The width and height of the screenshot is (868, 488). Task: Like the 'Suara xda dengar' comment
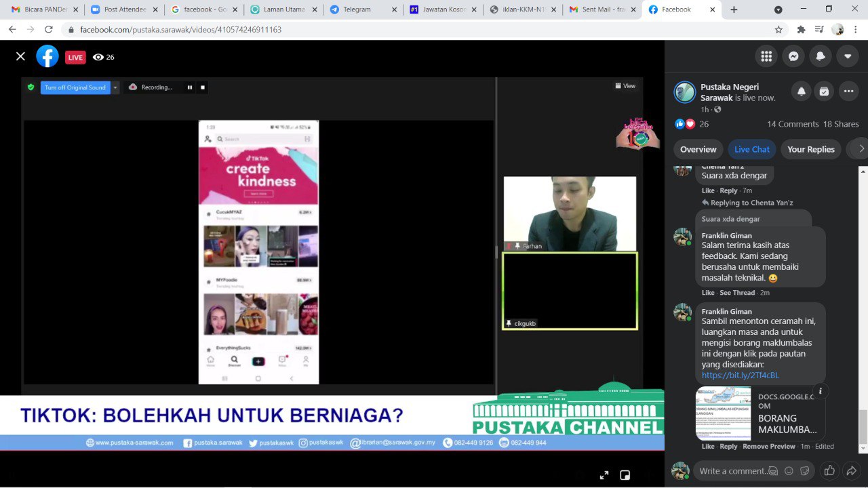click(x=708, y=190)
